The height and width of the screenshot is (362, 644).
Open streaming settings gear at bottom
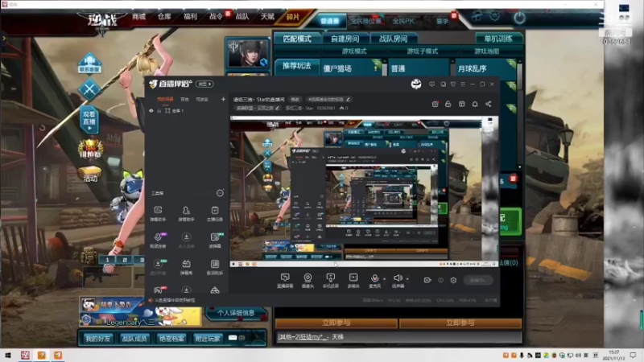click(x=453, y=280)
